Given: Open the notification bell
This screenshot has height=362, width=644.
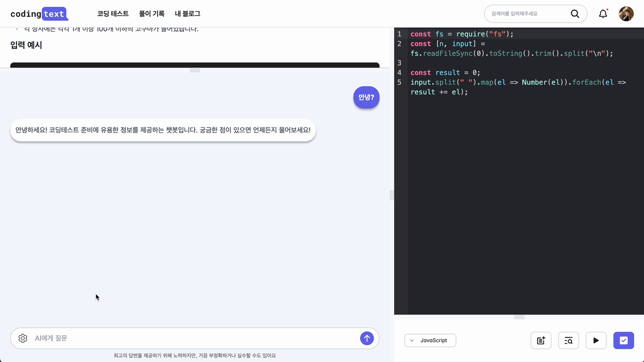Looking at the screenshot, I should pos(603,14).
